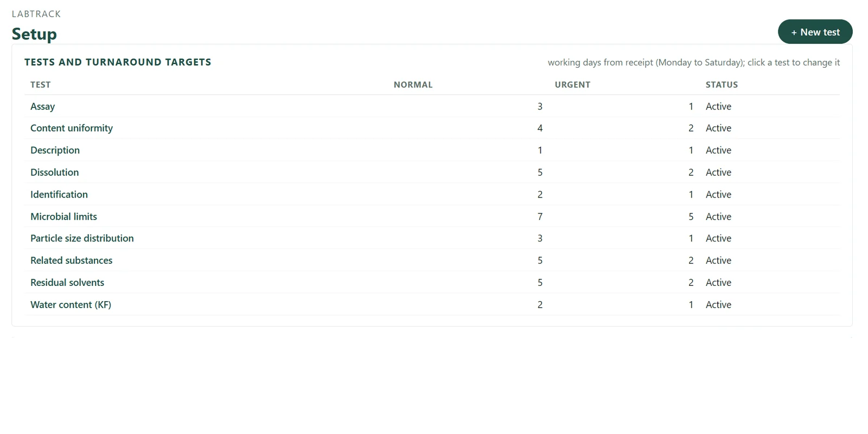Open the Description test name
The height and width of the screenshot is (434, 868).
pyautogui.click(x=55, y=150)
